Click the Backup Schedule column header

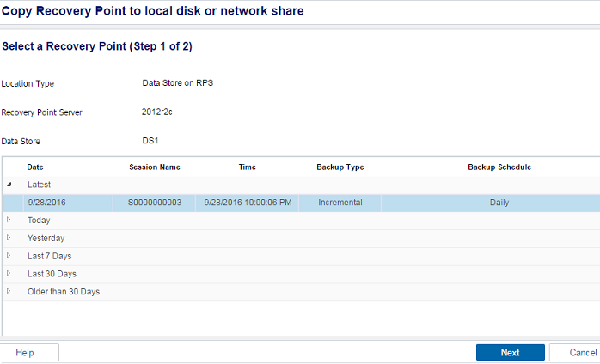coord(499,167)
